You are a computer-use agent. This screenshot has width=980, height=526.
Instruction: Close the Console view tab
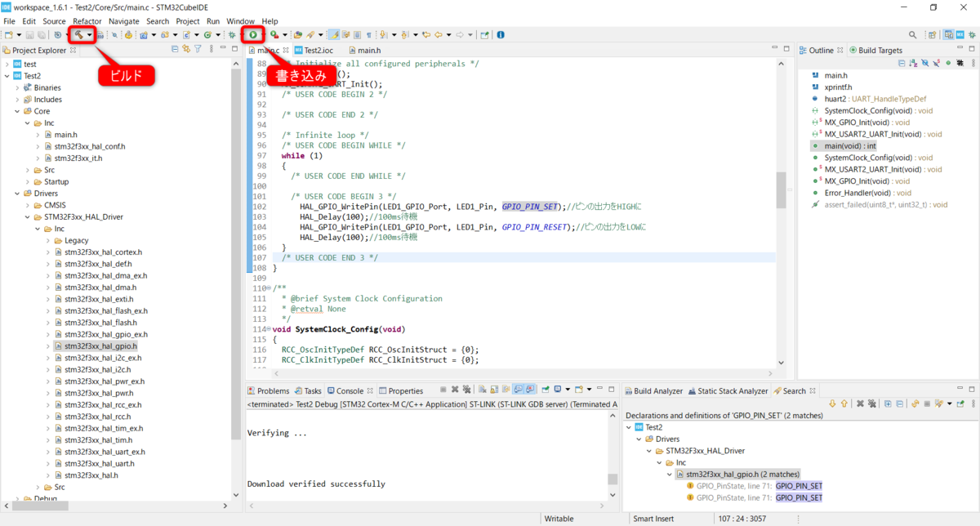tap(370, 390)
